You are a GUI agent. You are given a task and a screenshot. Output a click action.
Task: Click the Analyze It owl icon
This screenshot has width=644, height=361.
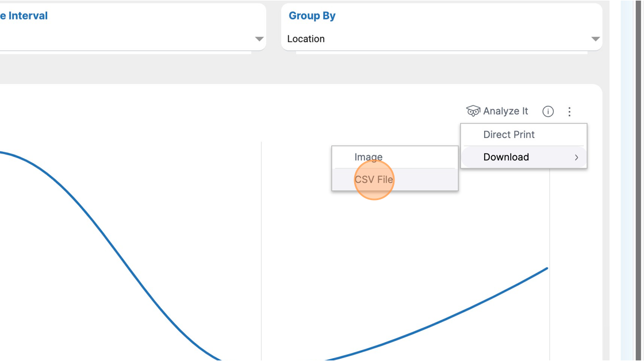473,111
